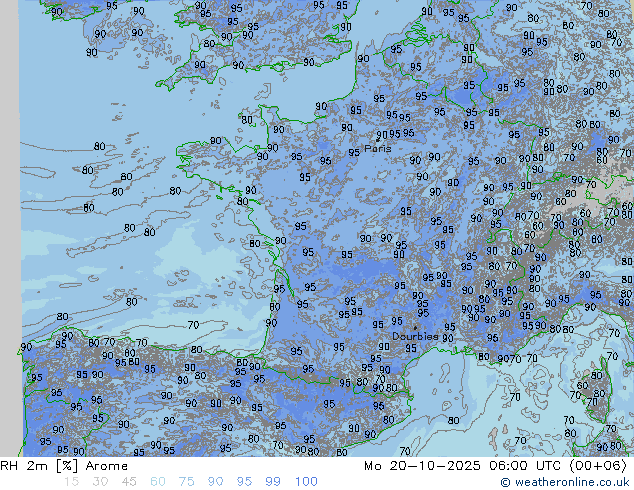Open the weatheronline.co.uk copyright link
The height and width of the screenshot is (490, 634).
pos(565,482)
